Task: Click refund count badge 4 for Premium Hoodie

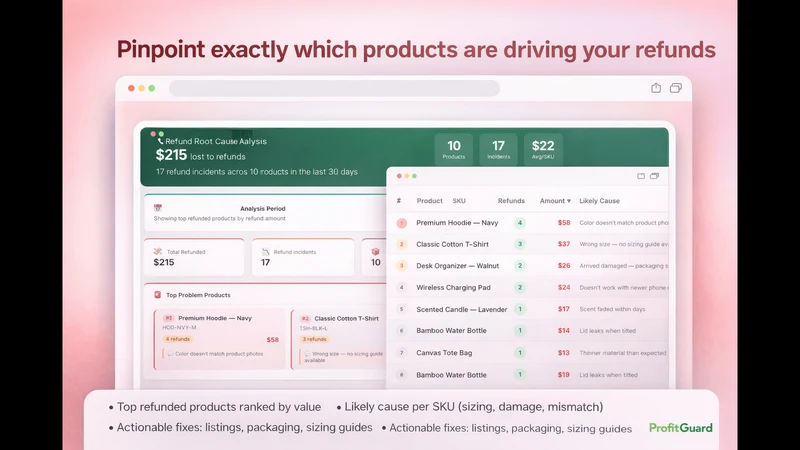Action: 520,222
